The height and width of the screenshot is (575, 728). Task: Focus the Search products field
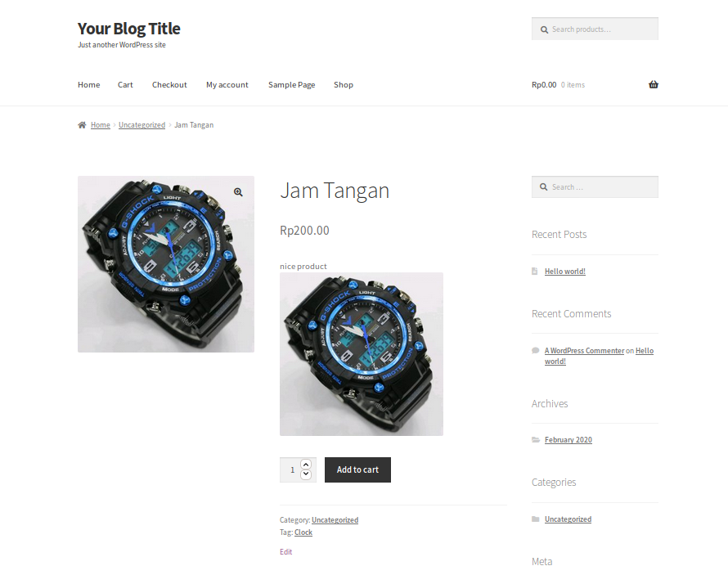(x=595, y=29)
